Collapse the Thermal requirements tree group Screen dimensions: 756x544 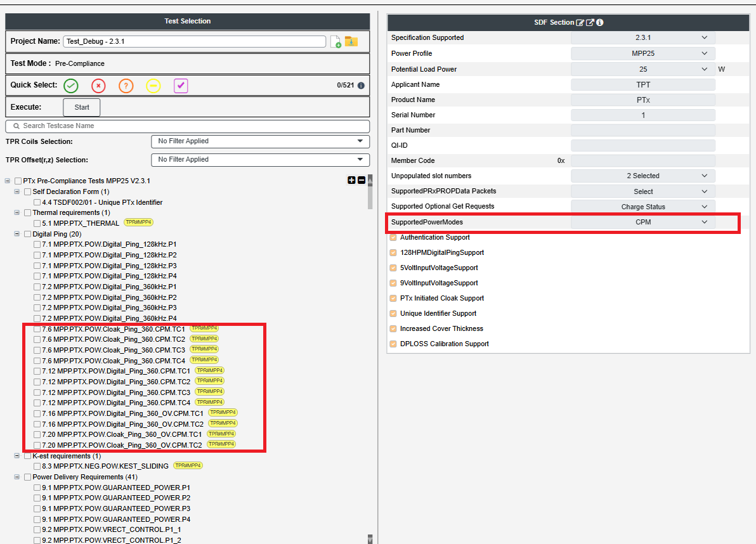pos(17,212)
